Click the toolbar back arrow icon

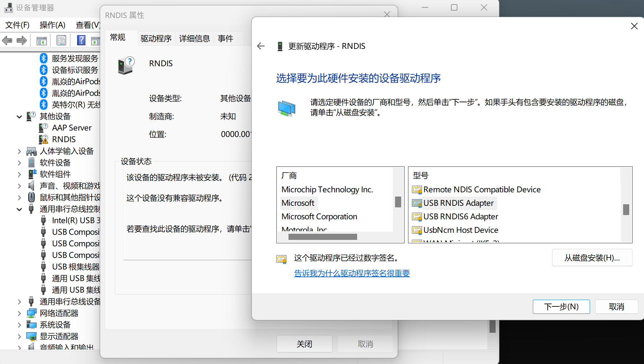(7, 41)
